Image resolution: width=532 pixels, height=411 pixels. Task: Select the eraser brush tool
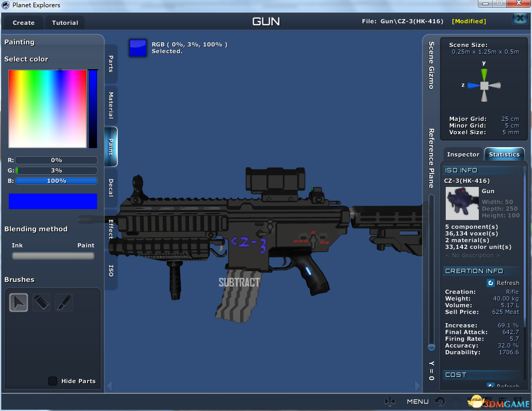click(41, 303)
